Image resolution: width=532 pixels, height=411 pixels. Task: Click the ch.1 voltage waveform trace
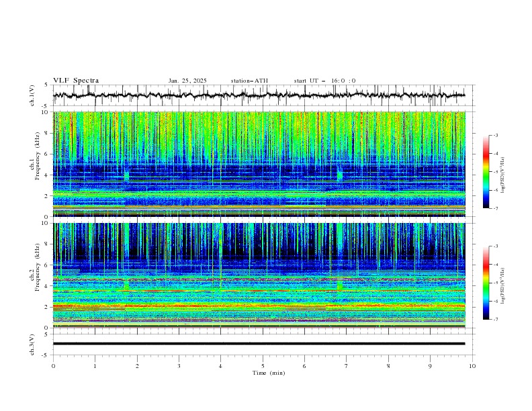coord(259,95)
